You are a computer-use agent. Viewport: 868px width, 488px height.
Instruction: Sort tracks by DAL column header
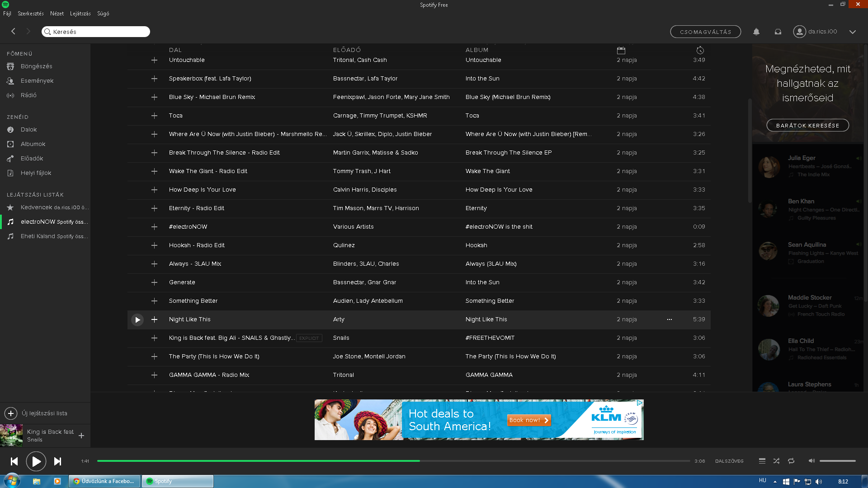pyautogui.click(x=175, y=50)
